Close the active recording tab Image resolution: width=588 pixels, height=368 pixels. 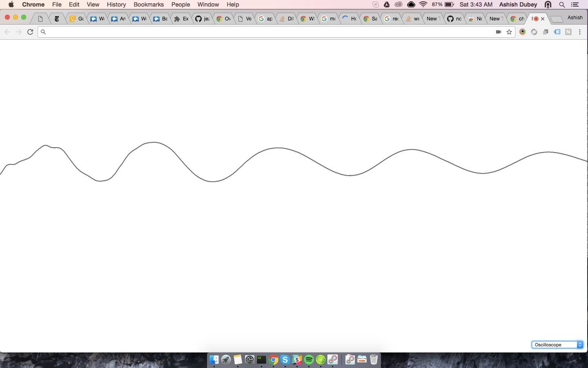pyautogui.click(x=543, y=19)
